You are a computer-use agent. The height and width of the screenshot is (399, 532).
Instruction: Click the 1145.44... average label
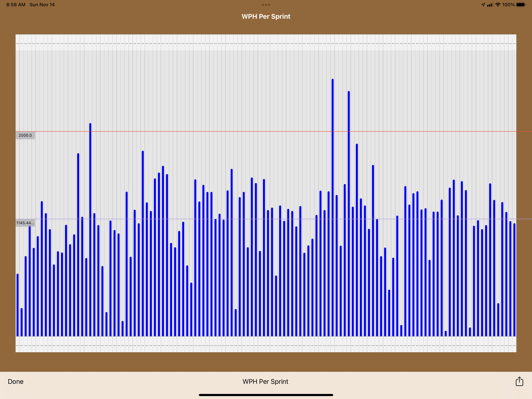(x=25, y=223)
